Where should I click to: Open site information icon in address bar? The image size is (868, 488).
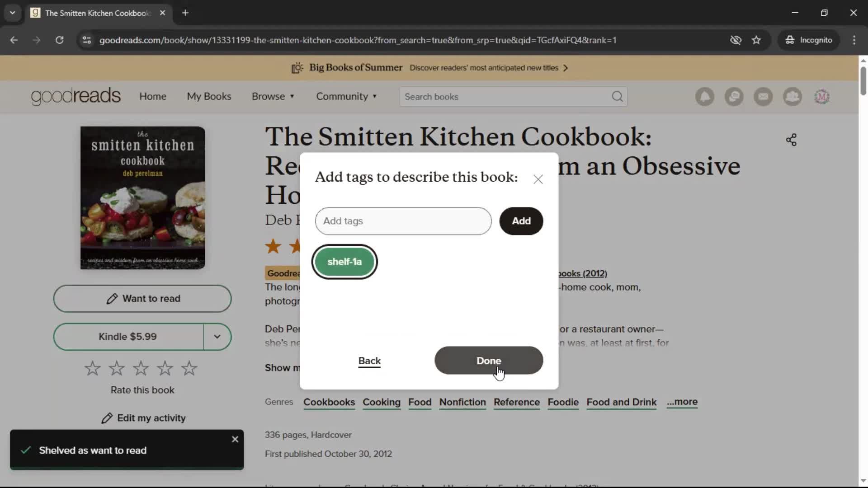pos(87,40)
